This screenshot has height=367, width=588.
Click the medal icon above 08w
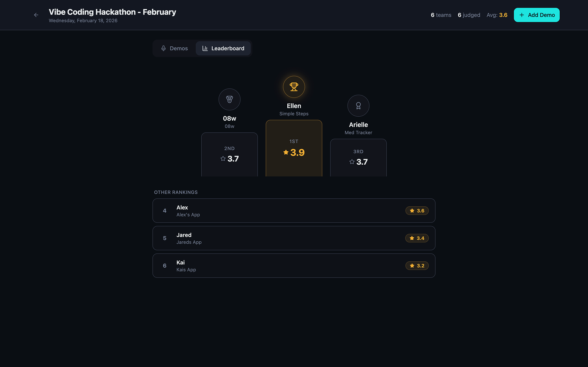pos(230,99)
